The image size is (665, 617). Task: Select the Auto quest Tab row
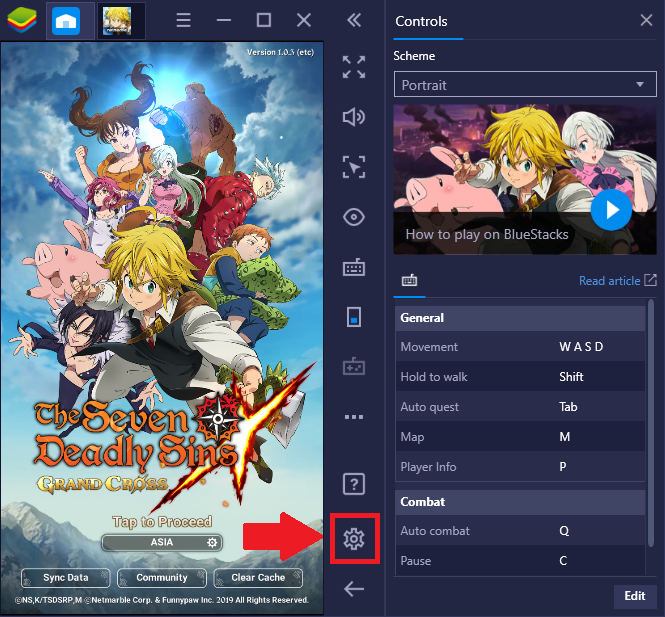click(x=520, y=407)
